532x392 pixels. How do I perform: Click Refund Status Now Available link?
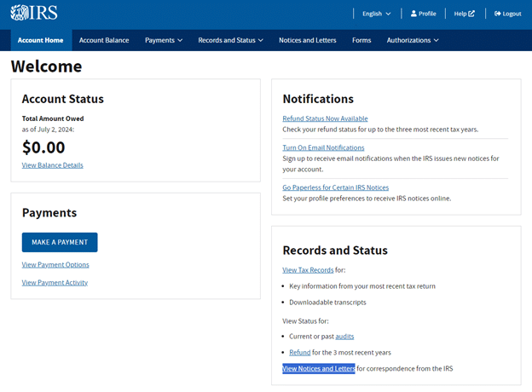click(x=325, y=118)
